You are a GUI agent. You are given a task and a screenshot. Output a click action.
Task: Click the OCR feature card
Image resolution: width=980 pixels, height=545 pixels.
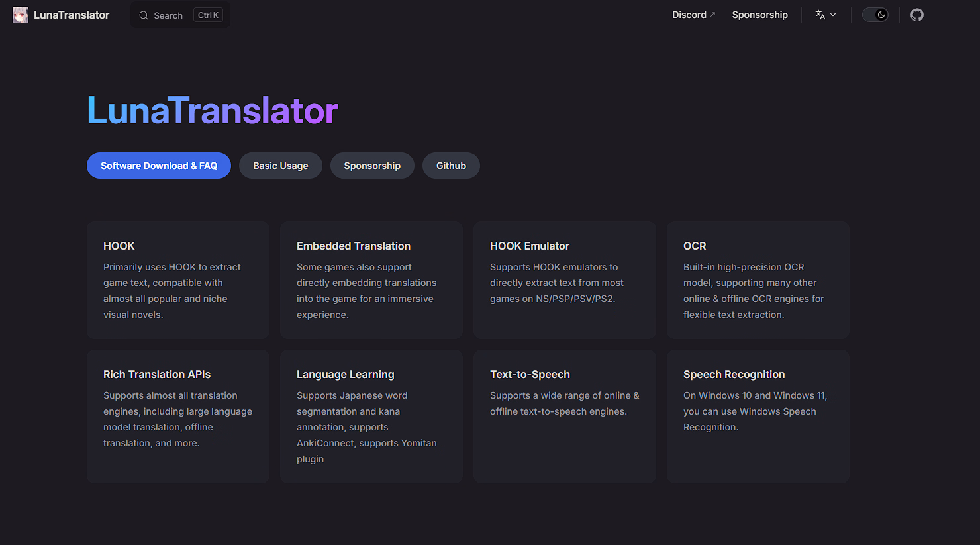(758, 279)
